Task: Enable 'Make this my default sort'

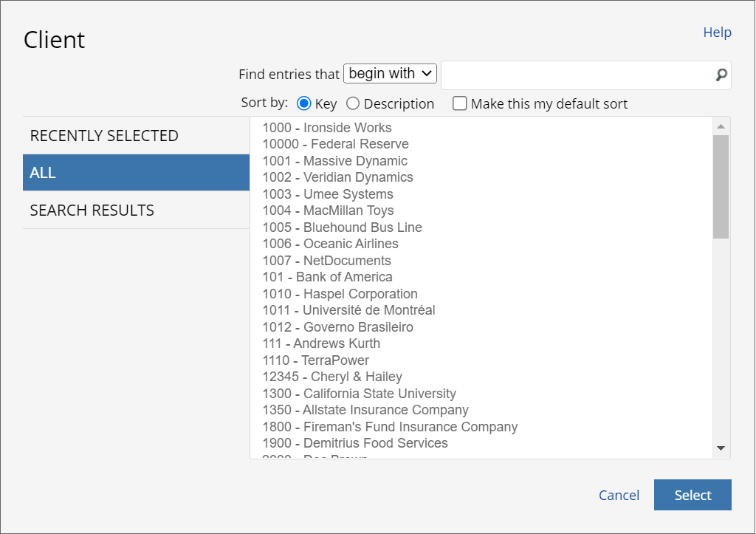Action: [459, 103]
